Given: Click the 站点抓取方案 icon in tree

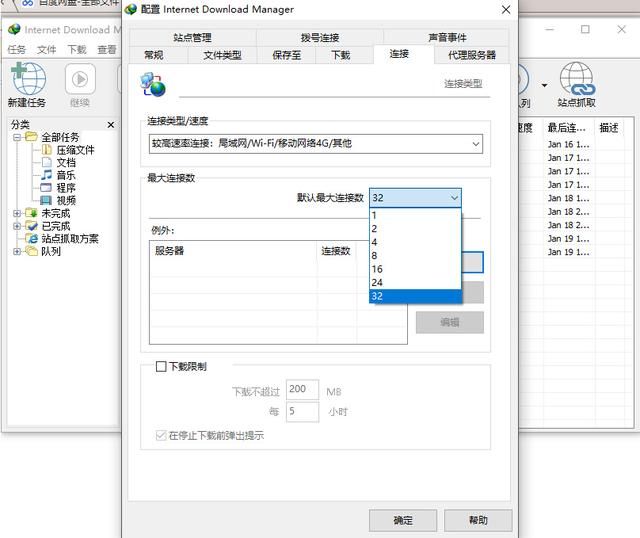Looking at the screenshot, I should click(x=32, y=238).
